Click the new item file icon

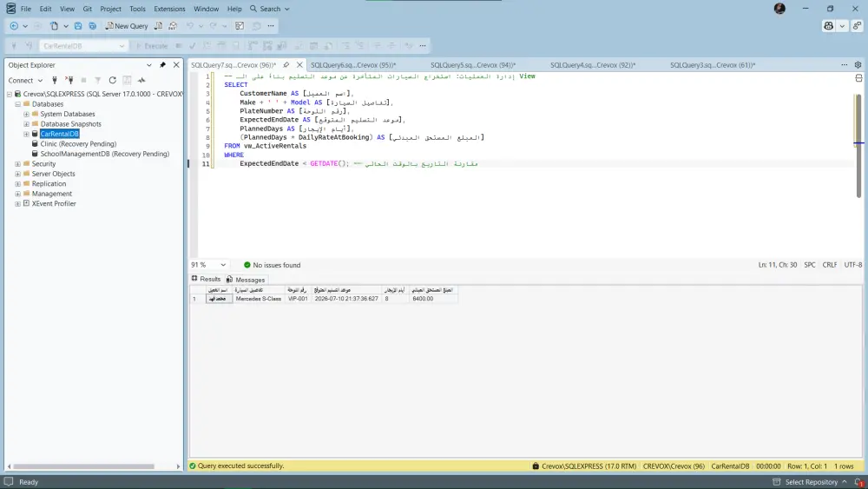pos(54,26)
